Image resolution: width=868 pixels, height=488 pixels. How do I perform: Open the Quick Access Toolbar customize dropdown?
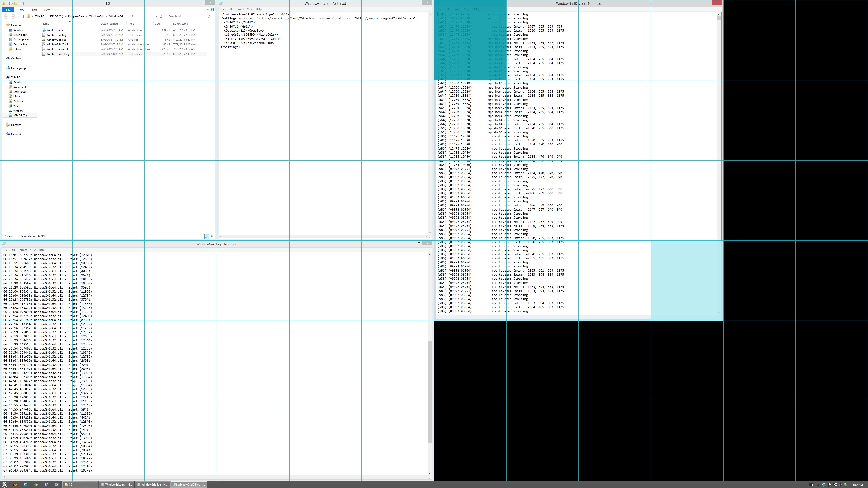tap(20, 3)
